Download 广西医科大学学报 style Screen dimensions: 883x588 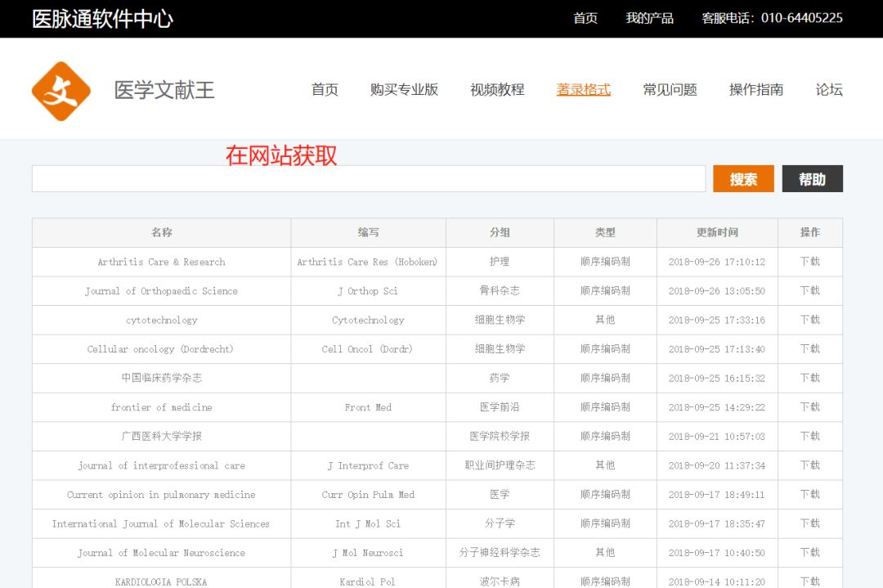click(810, 436)
